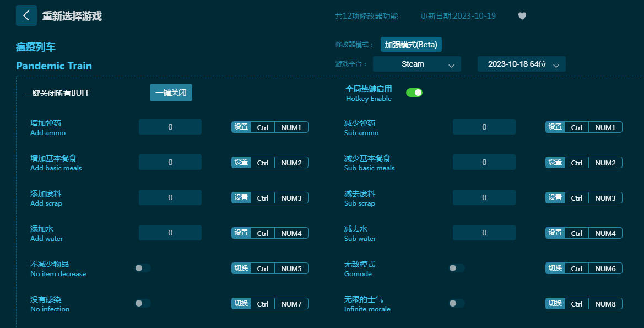Focus the Sub basic meals value field
Screen dimensions: 644x328
[484, 162]
